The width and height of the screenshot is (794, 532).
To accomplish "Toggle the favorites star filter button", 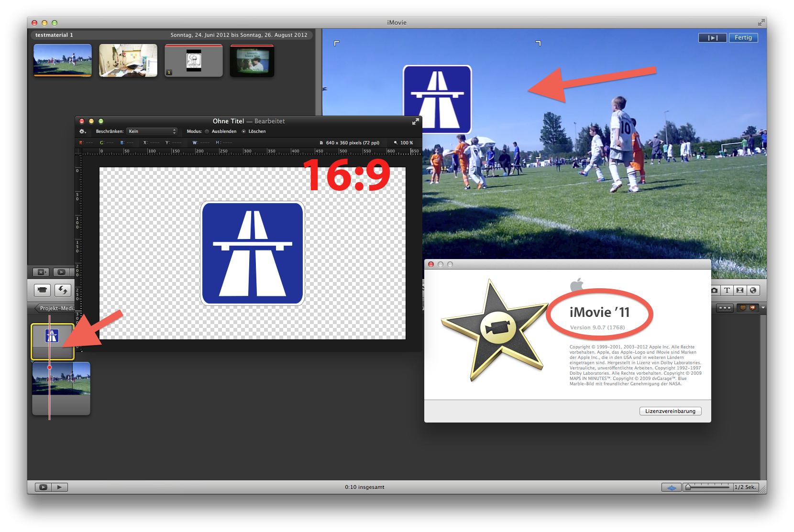I will (41, 272).
